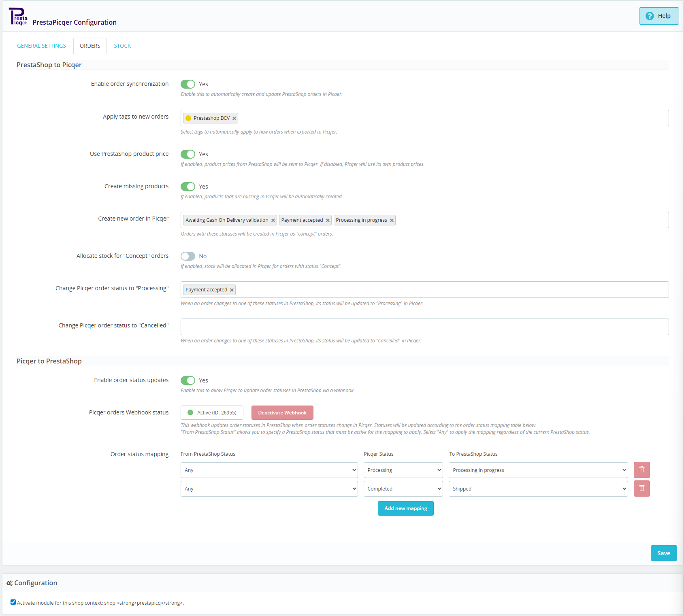Remove Payment accepted from Processing statuses
This screenshot has width=684, height=616.
[232, 289]
